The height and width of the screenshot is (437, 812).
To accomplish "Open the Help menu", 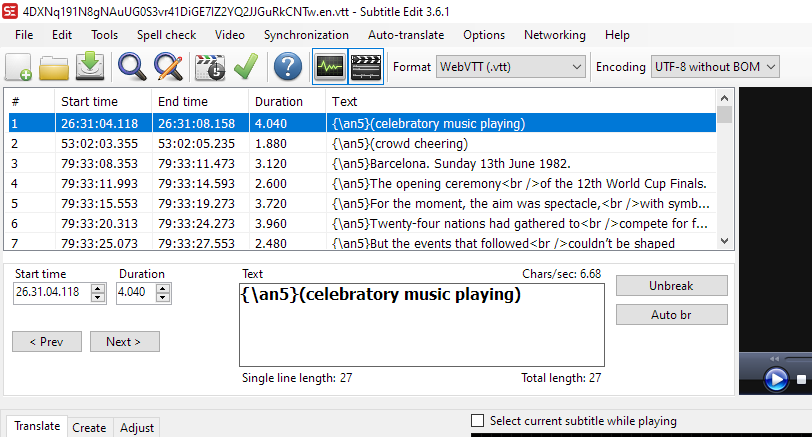I will click(617, 35).
